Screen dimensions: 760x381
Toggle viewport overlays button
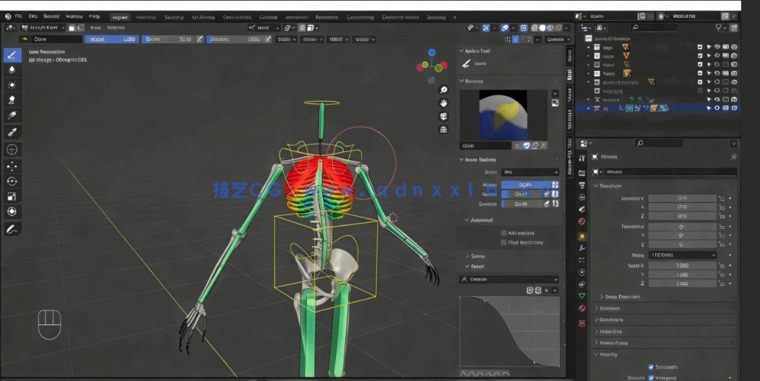pos(505,28)
